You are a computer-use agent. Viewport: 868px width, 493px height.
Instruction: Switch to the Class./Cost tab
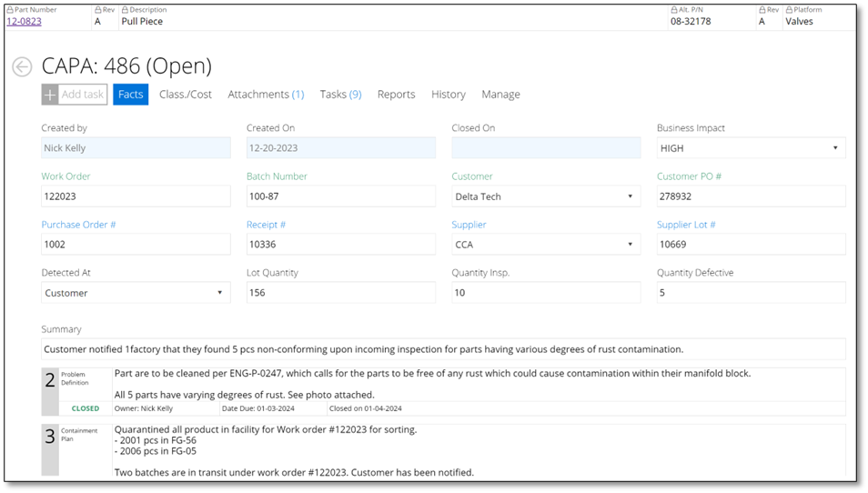click(x=186, y=95)
